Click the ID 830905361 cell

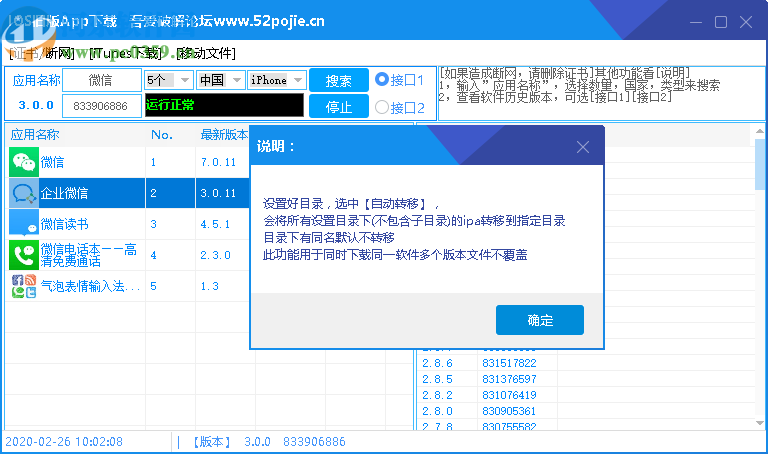(x=509, y=411)
